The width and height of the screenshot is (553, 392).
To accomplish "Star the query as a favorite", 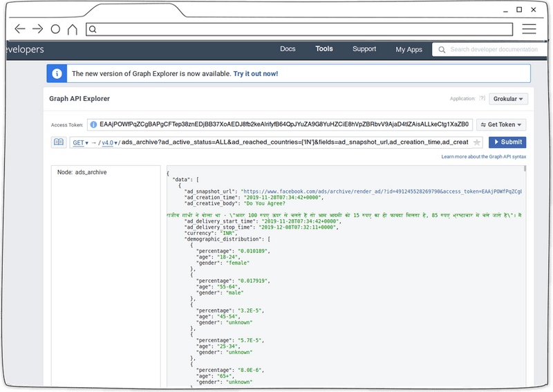I will point(476,142).
